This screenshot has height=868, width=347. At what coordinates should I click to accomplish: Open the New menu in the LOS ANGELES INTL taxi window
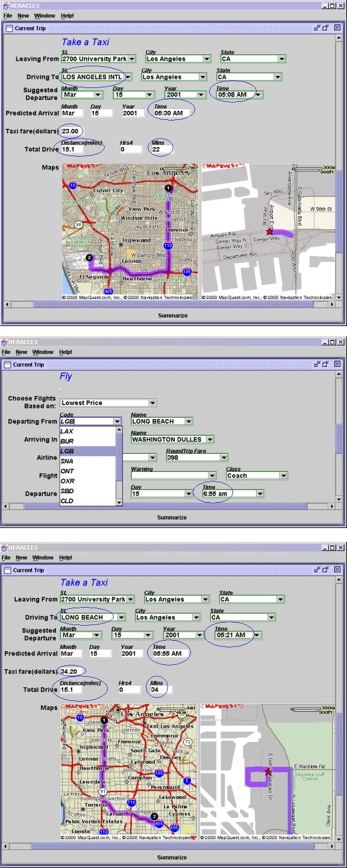(x=23, y=16)
